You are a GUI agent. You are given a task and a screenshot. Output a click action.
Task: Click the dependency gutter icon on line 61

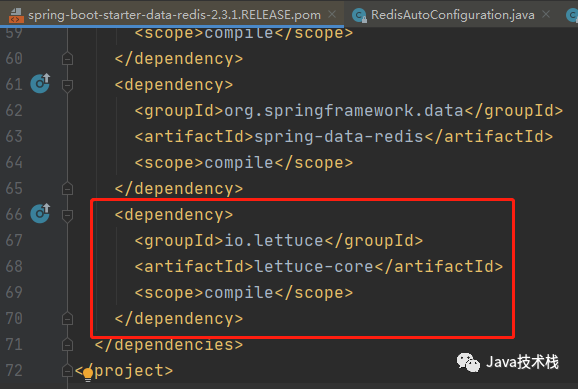click(x=40, y=83)
